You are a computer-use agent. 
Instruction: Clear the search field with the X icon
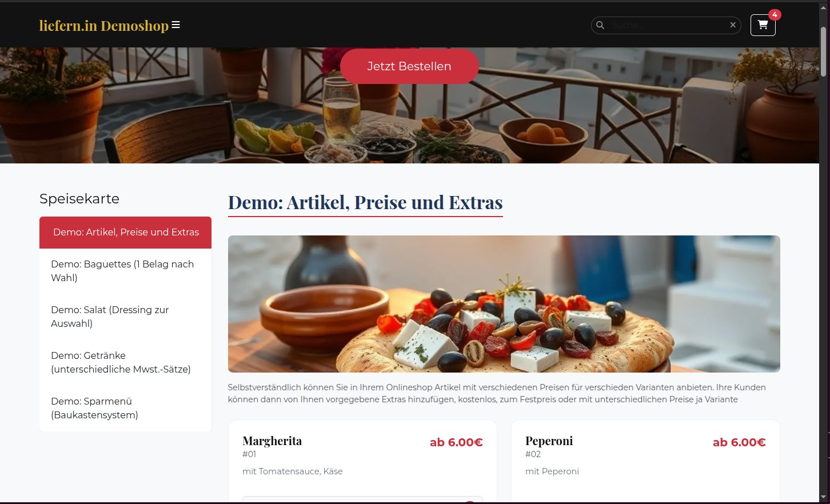(733, 25)
